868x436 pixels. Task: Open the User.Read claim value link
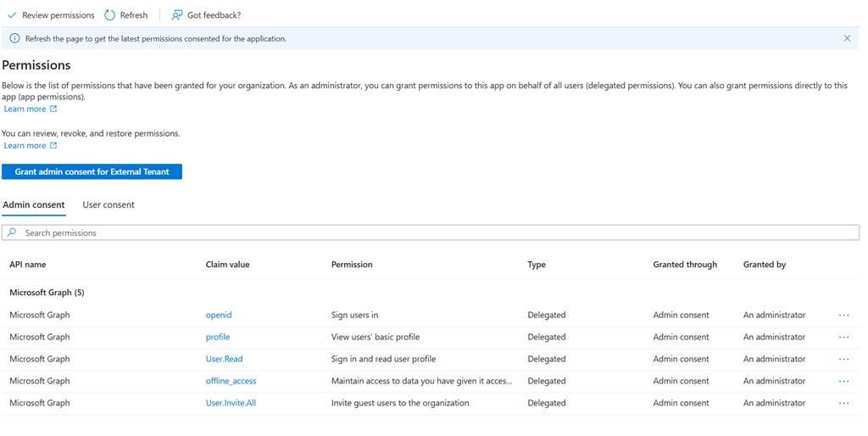225,359
